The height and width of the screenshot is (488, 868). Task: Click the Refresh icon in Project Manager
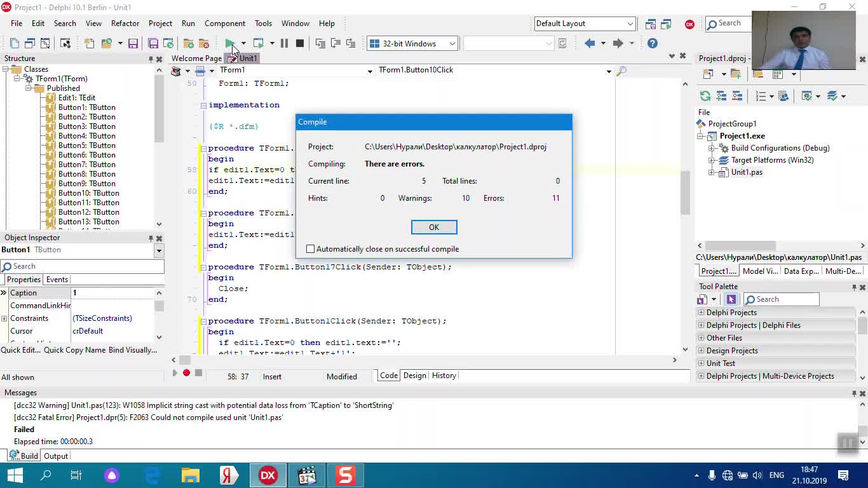(705, 96)
